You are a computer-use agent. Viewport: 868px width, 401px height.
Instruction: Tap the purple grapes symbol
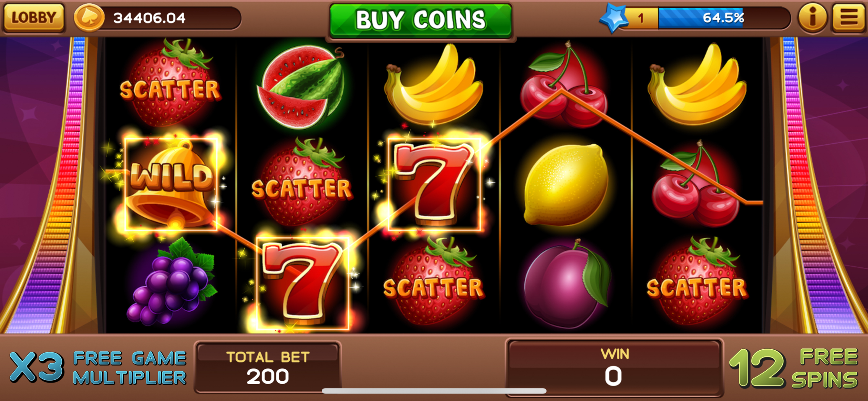pyautogui.click(x=171, y=282)
